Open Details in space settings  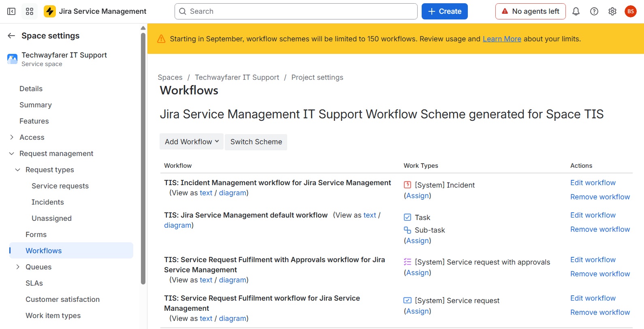point(31,89)
